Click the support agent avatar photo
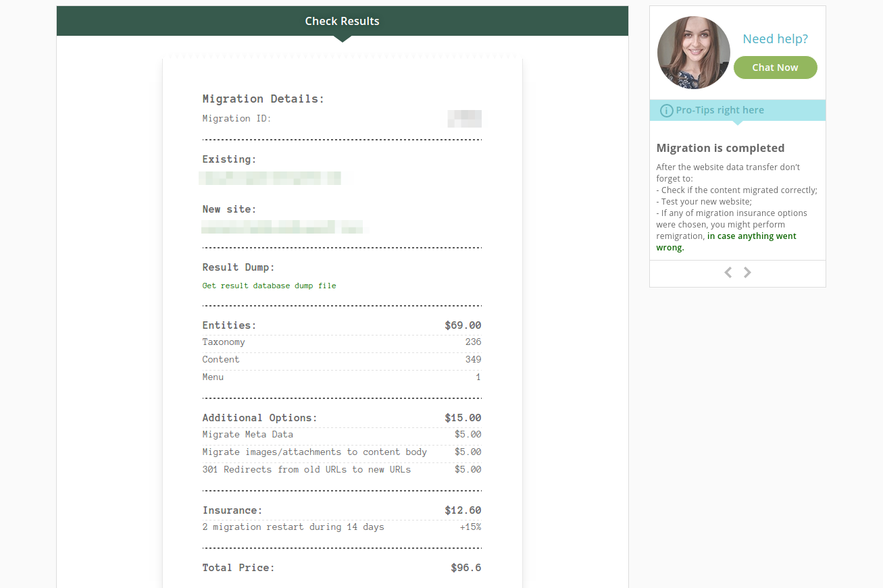Screen dimensions: 883x588 pos(693,53)
